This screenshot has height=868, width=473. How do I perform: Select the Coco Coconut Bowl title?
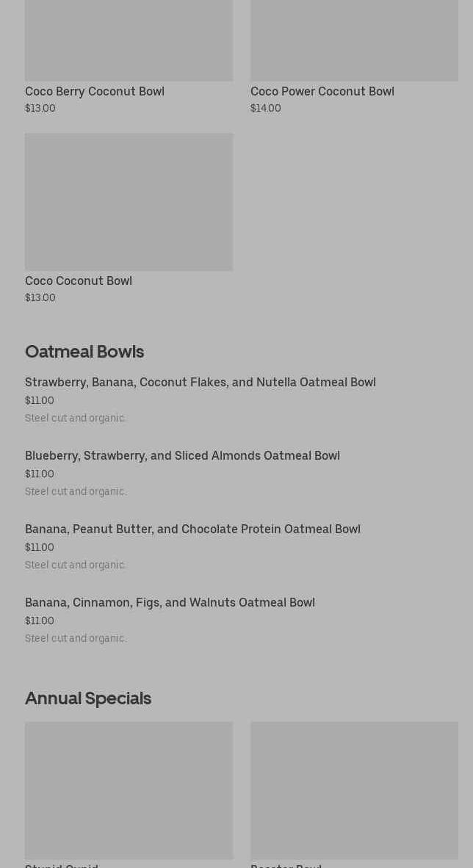click(79, 281)
